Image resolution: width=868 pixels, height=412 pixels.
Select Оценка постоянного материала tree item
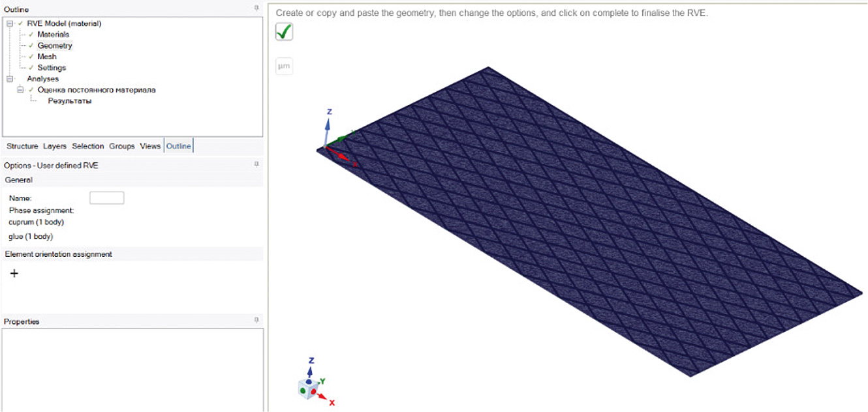[x=97, y=90]
